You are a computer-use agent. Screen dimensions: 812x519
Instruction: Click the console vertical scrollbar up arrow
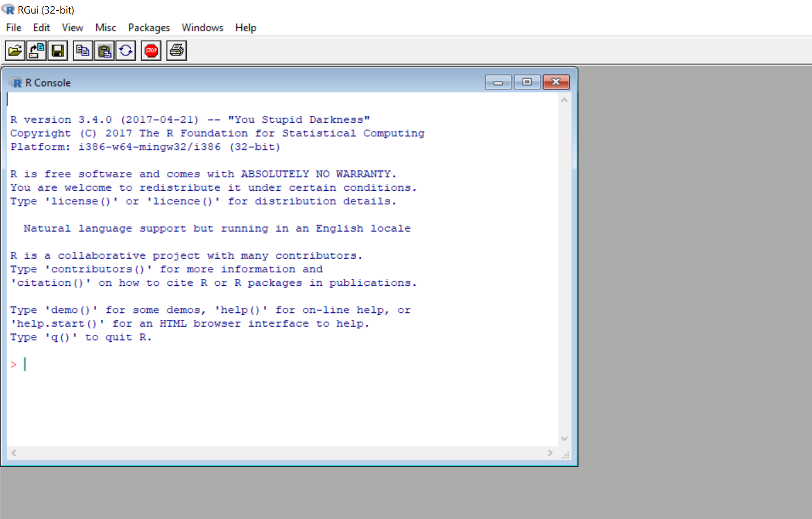[564, 100]
